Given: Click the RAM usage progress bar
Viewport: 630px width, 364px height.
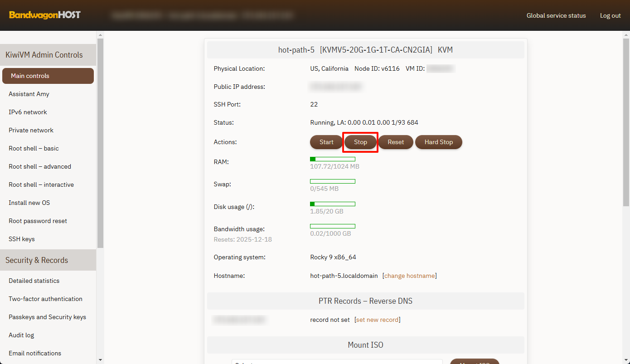Looking at the screenshot, I should pyautogui.click(x=332, y=159).
